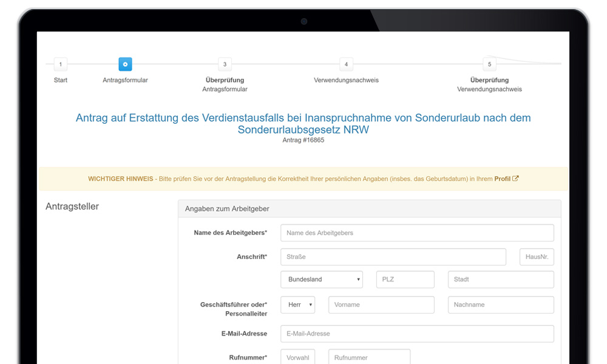Focus the Vorwahl field
This screenshot has width=607, height=364.
[x=297, y=357]
